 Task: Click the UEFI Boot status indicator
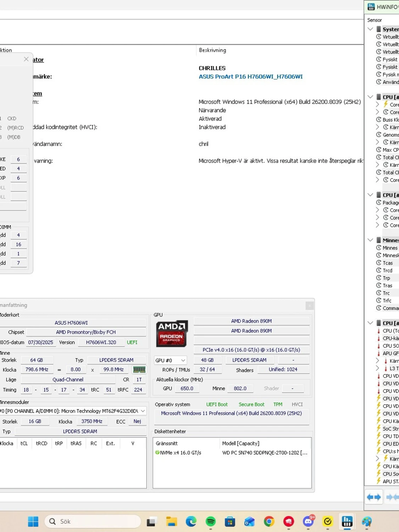(x=217, y=404)
